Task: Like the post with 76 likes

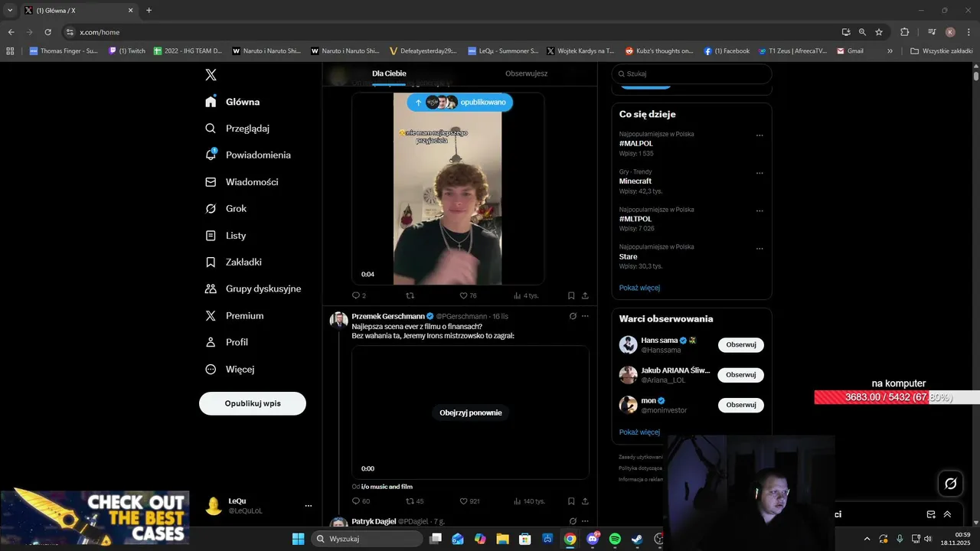Action: pyautogui.click(x=468, y=295)
